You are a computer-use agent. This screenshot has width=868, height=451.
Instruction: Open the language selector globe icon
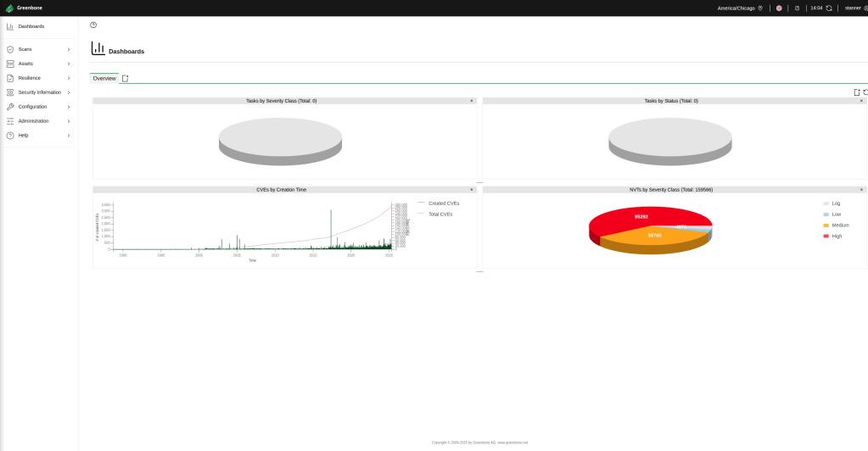click(x=779, y=8)
